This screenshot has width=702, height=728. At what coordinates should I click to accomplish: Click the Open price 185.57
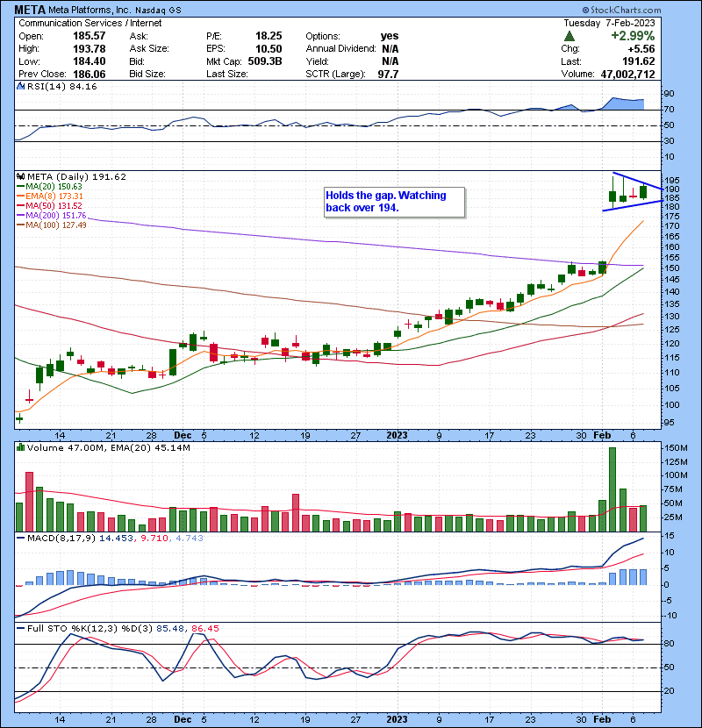pyautogui.click(x=90, y=36)
